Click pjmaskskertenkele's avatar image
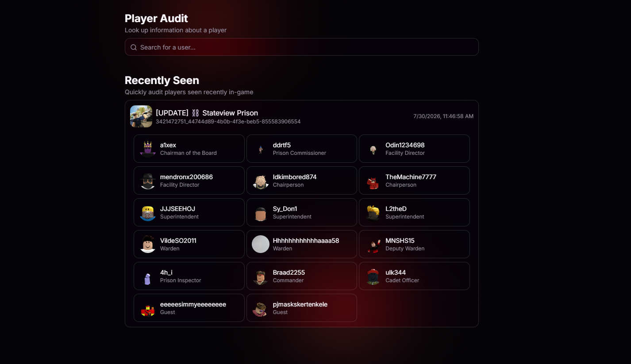Image resolution: width=631 pixels, height=364 pixels. [x=261, y=308]
